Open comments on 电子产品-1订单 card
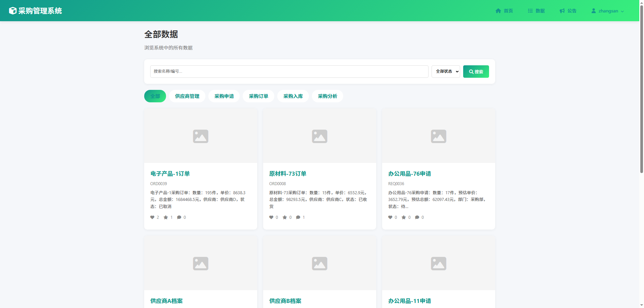Screen dimensions: 644x308 pos(179,217)
